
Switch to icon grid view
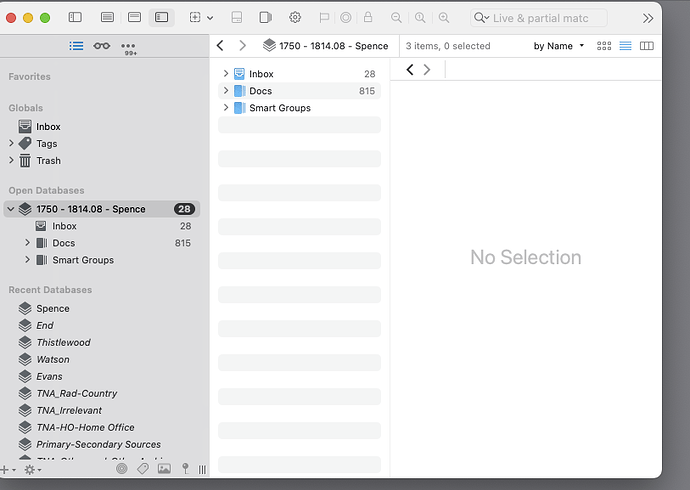pos(604,46)
